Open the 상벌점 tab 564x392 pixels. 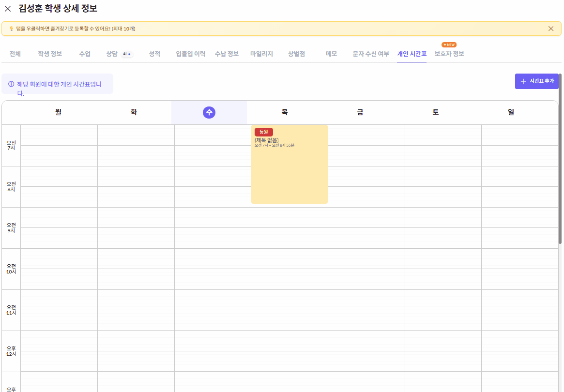[296, 54]
